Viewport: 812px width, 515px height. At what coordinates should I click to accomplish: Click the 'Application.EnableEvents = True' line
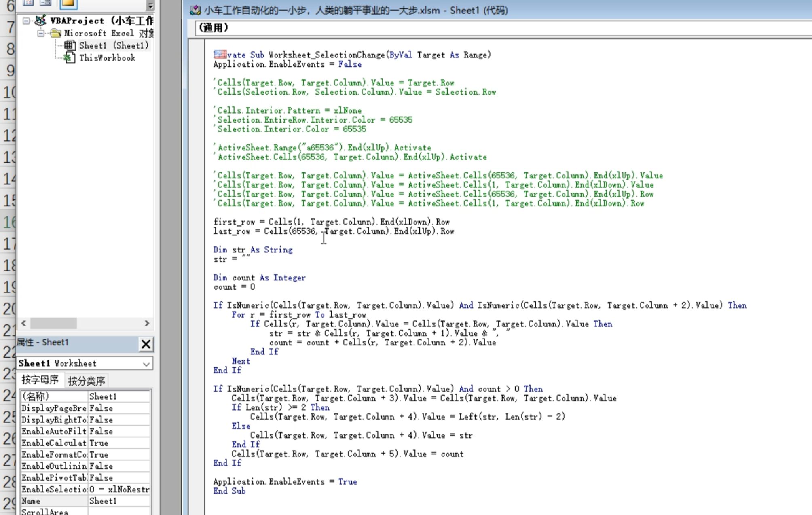285,482
